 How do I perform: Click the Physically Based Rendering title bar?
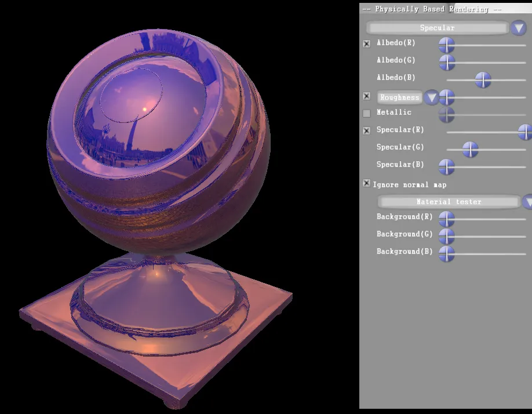(x=446, y=9)
